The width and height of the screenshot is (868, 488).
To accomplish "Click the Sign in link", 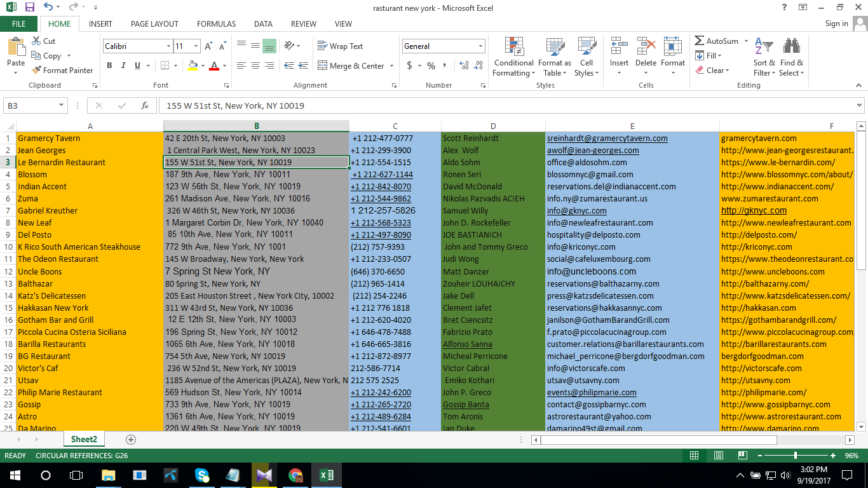I will (x=836, y=24).
